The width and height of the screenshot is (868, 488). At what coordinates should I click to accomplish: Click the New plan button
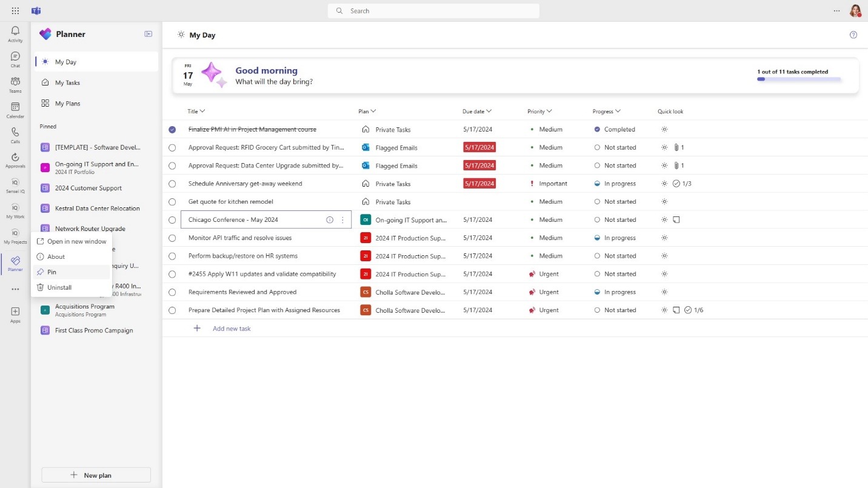click(x=96, y=475)
